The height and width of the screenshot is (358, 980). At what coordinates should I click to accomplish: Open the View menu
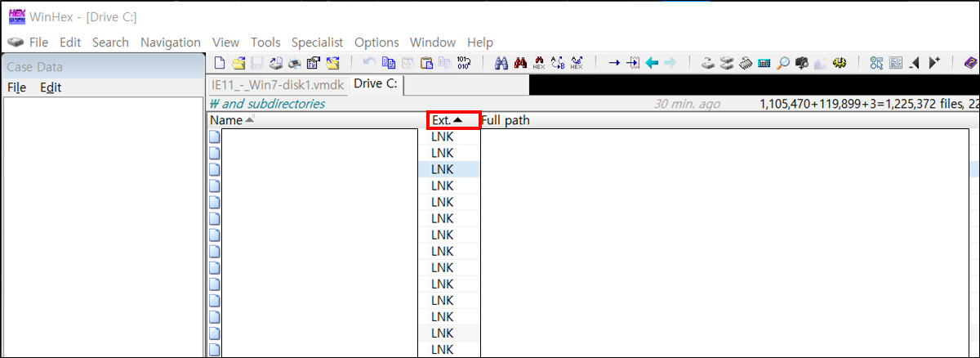click(x=225, y=42)
